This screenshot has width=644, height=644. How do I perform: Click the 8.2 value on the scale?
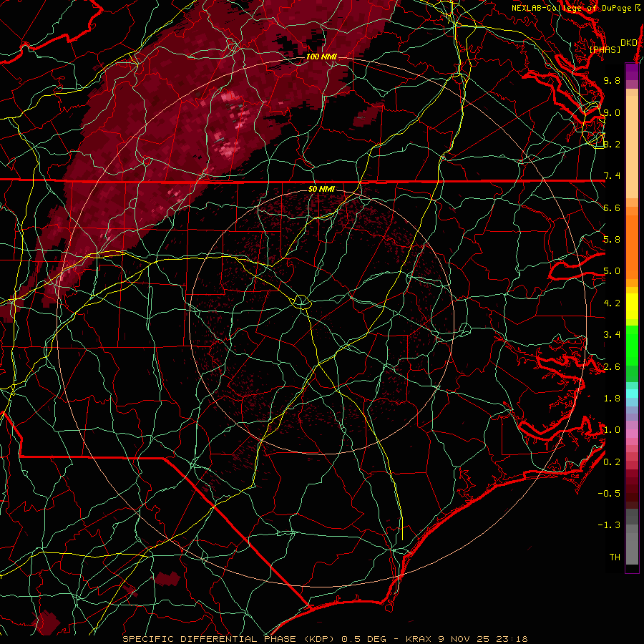(x=612, y=144)
